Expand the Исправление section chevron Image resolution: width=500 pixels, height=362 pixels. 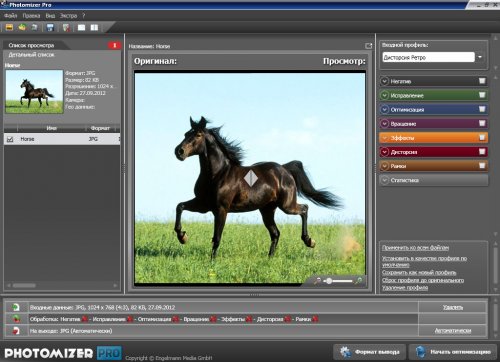coord(385,95)
